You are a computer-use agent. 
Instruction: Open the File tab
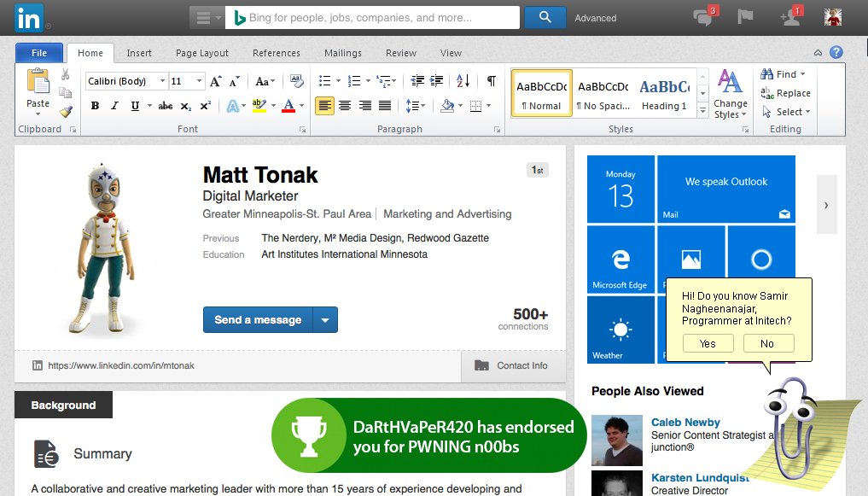coord(39,53)
